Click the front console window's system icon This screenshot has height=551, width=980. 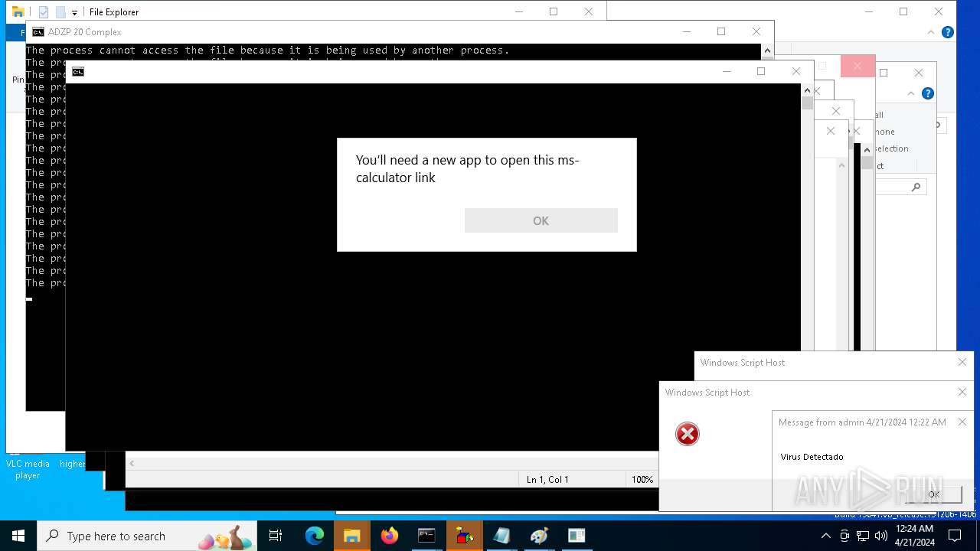coord(78,72)
